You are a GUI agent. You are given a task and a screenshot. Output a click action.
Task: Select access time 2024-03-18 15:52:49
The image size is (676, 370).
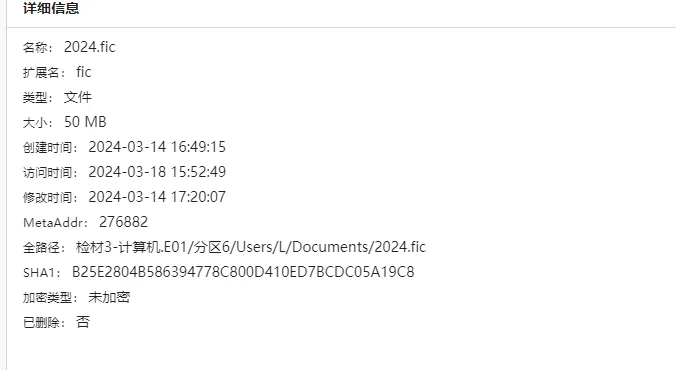(x=157, y=172)
